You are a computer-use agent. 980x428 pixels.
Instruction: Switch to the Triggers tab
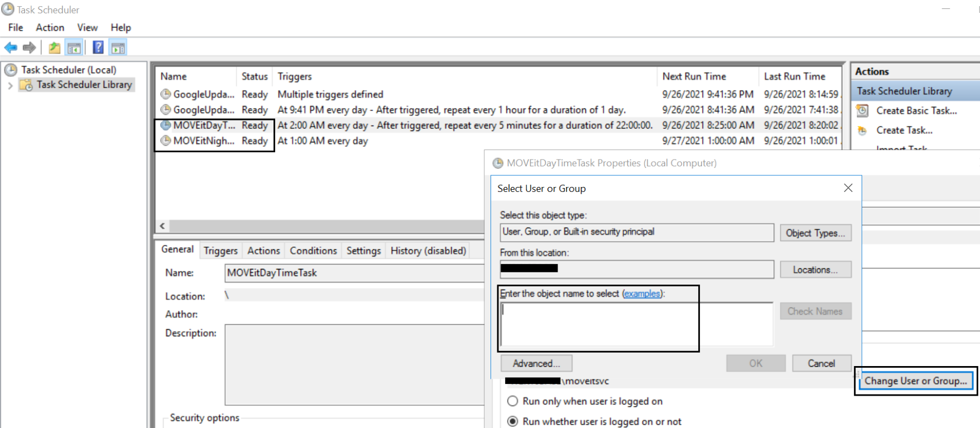point(220,251)
